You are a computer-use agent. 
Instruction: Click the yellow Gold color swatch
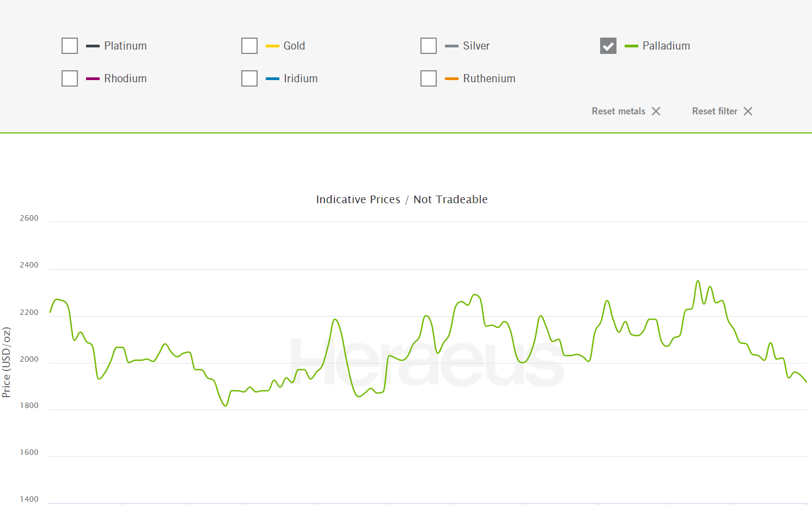(x=272, y=46)
